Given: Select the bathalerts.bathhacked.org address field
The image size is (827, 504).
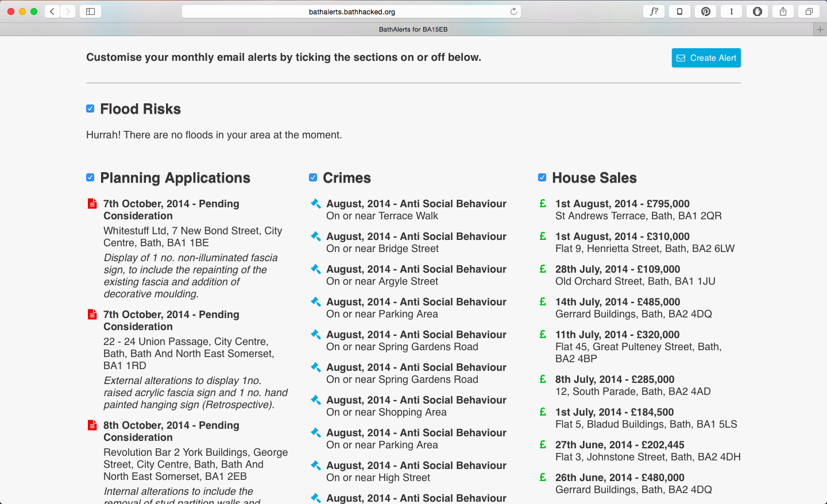Looking at the screenshot, I should click(x=351, y=11).
